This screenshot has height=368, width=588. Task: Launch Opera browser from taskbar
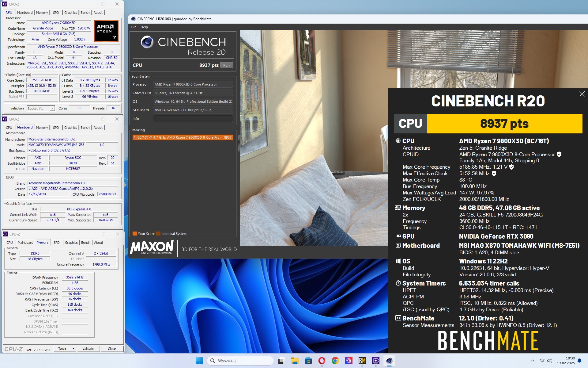tap(322, 361)
